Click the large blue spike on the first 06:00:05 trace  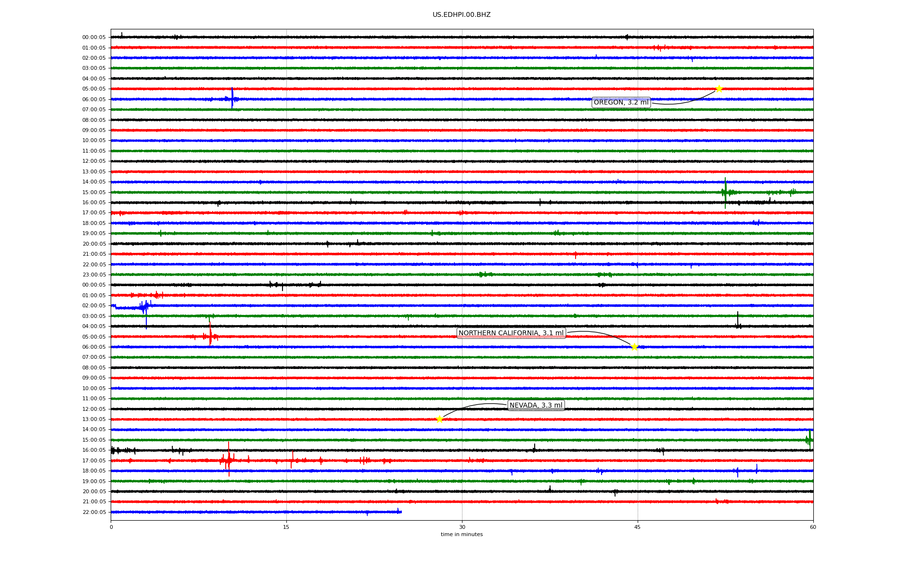pos(232,98)
